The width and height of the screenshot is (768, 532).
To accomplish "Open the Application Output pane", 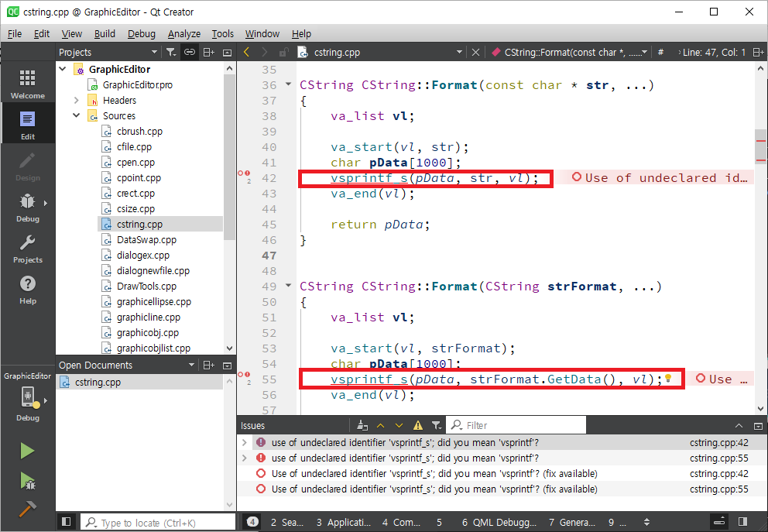I will point(343,522).
